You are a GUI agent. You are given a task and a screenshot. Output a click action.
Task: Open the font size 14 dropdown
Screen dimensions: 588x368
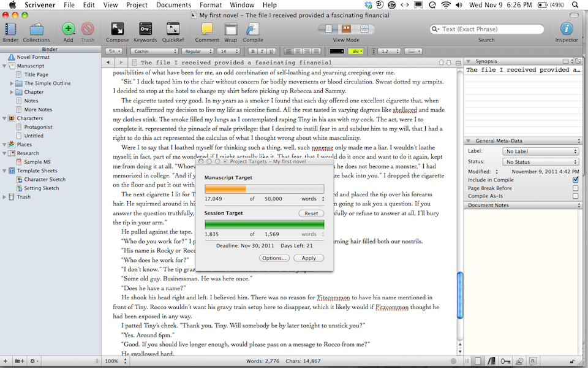click(x=228, y=51)
